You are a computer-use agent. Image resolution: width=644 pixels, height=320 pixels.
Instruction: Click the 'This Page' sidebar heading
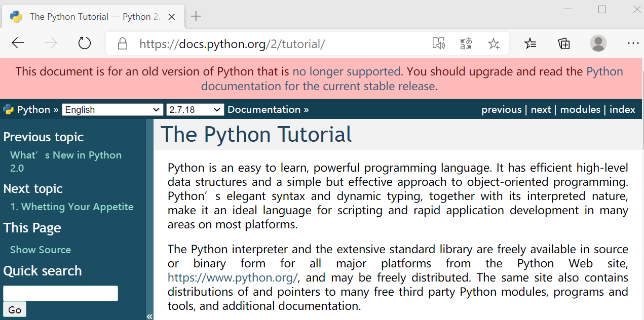(x=32, y=228)
